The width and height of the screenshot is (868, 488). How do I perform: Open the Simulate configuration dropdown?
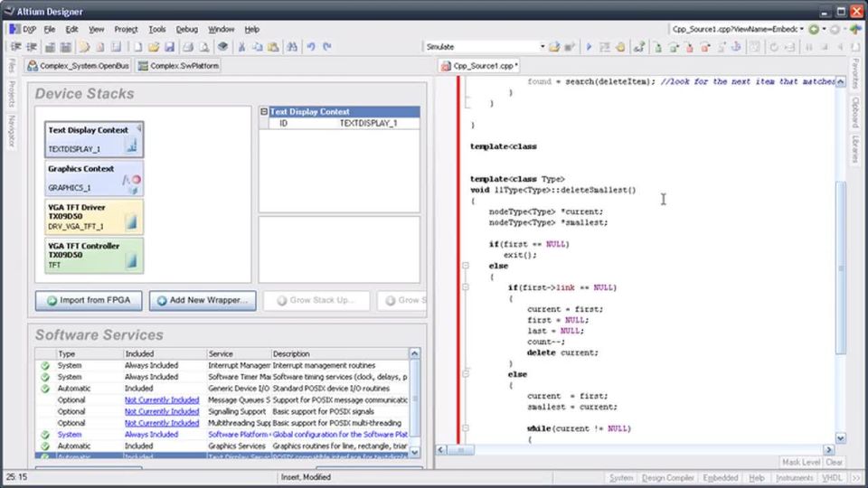click(x=542, y=46)
